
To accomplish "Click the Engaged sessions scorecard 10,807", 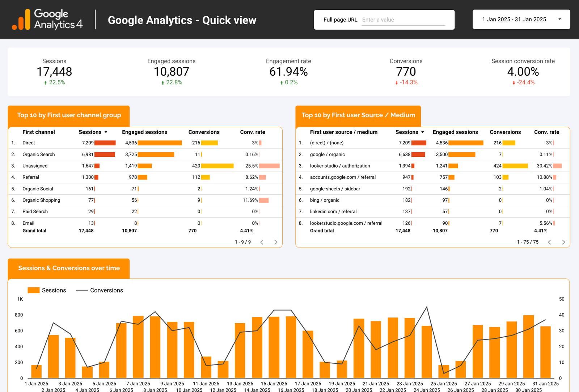I will point(172,72).
